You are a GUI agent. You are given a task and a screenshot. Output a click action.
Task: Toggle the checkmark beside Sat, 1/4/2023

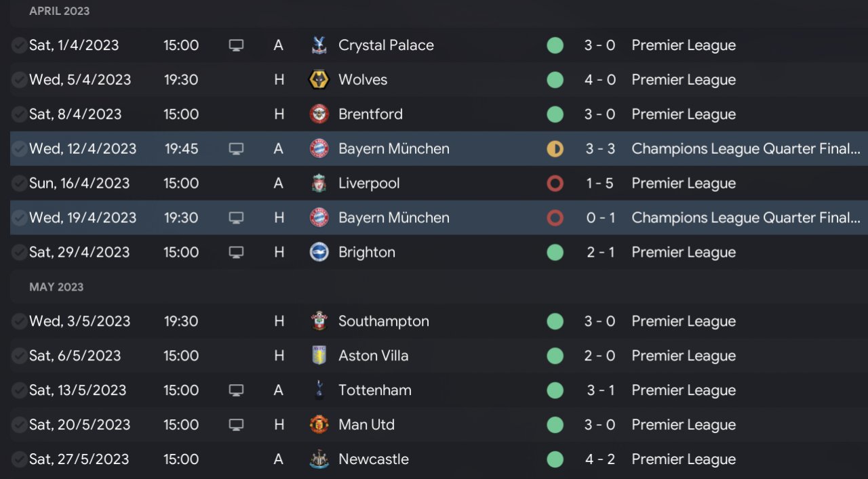19,45
